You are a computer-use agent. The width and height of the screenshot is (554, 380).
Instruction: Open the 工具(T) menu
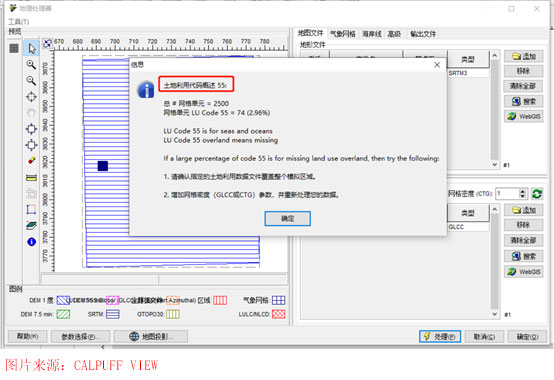tap(18, 22)
